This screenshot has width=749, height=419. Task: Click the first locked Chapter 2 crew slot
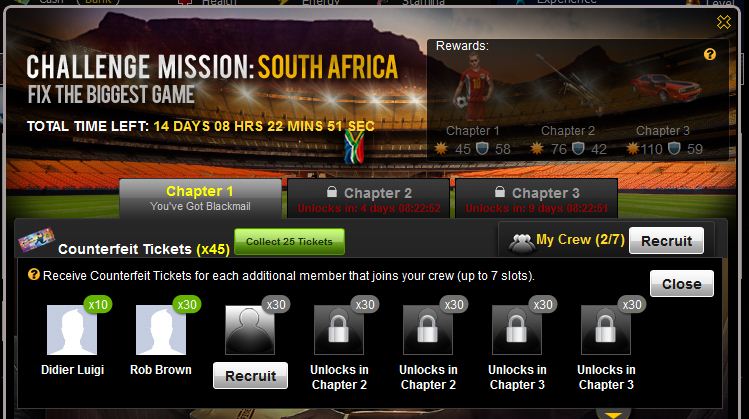click(339, 330)
